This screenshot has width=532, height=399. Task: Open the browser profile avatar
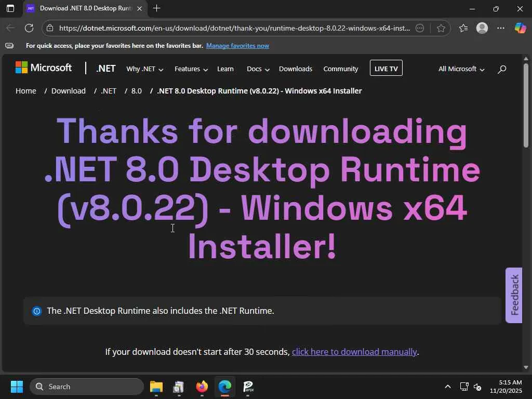point(482,28)
